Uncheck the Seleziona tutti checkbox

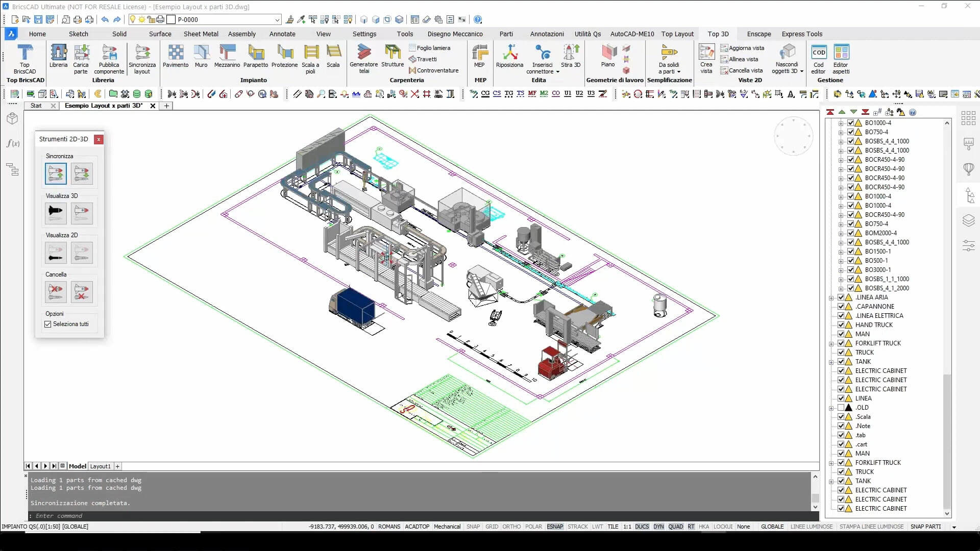(x=48, y=324)
